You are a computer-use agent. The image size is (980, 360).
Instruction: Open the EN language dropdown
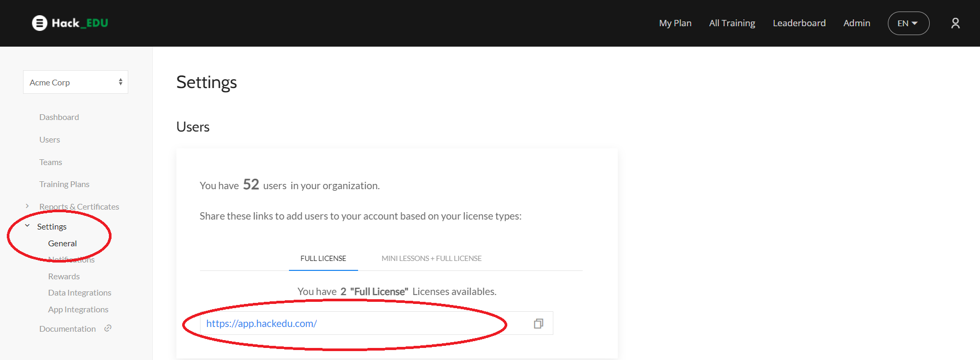[908, 23]
